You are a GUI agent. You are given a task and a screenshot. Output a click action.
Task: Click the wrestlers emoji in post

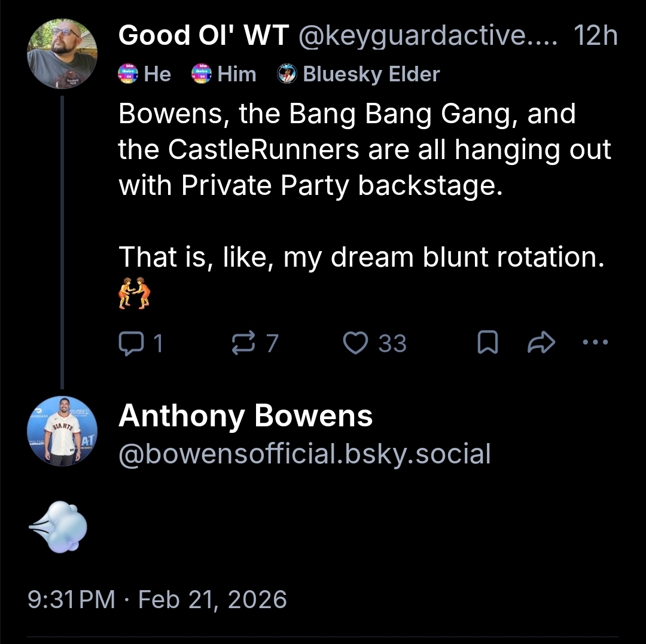click(x=134, y=293)
